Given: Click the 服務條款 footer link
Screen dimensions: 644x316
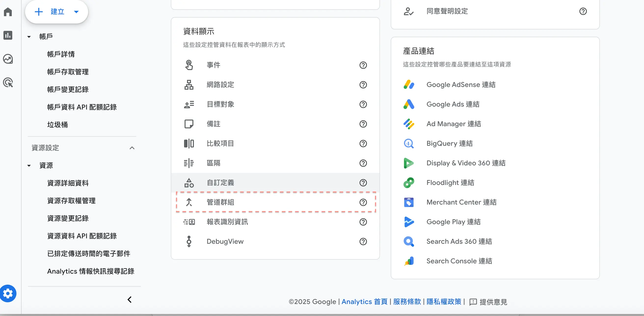Looking at the screenshot, I should (407, 302).
